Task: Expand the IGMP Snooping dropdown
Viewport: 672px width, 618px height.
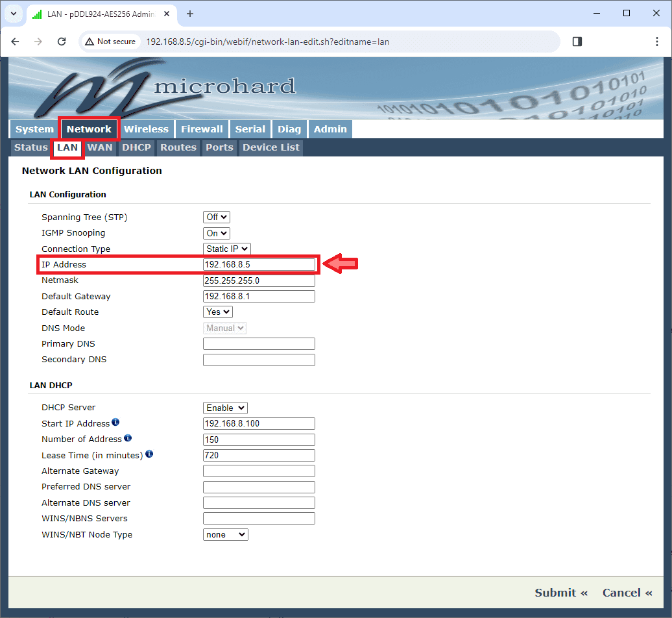Action: click(217, 233)
